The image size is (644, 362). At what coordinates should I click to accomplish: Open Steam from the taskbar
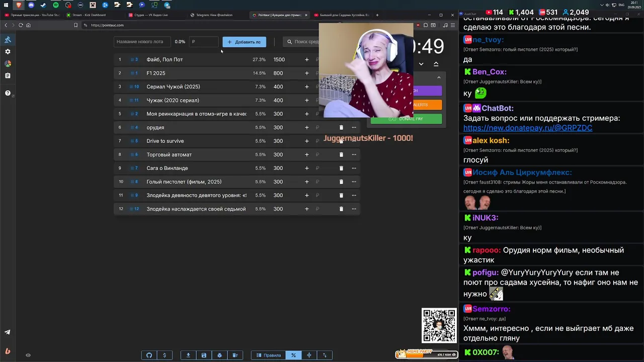(43, 5)
